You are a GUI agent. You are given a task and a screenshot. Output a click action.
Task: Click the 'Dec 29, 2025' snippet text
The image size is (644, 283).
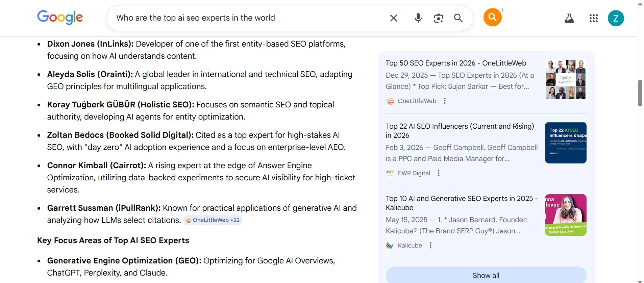click(407, 75)
